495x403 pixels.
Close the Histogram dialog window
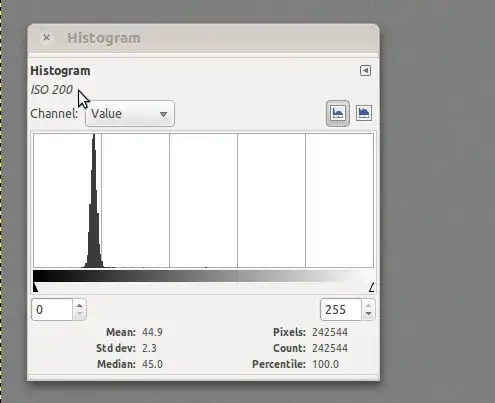[x=47, y=38]
